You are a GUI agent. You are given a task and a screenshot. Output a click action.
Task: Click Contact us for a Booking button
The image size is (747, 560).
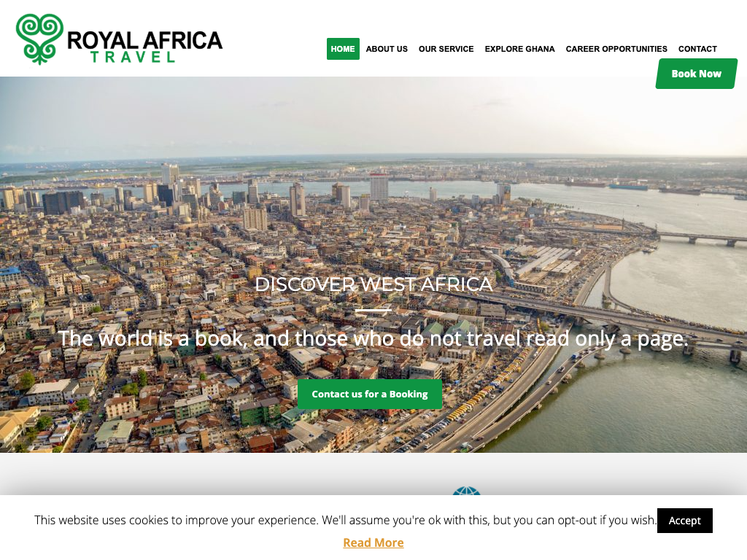pyautogui.click(x=370, y=394)
